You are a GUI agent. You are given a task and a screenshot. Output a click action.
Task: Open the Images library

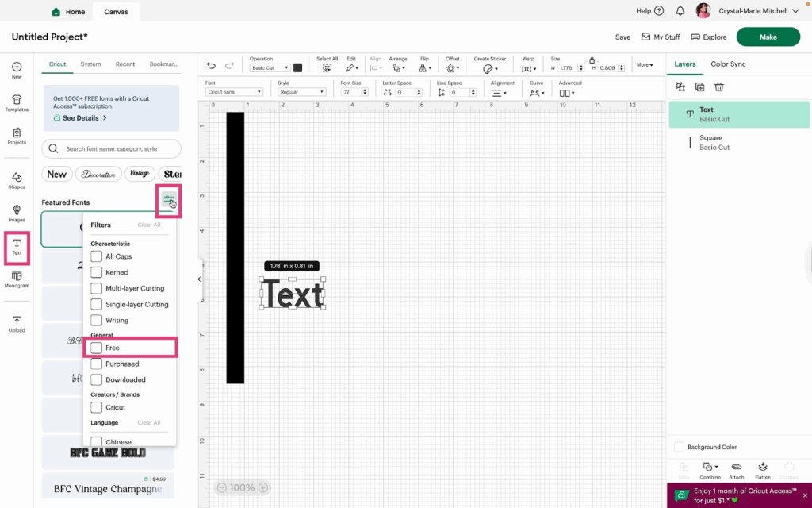click(x=17, y=214)
